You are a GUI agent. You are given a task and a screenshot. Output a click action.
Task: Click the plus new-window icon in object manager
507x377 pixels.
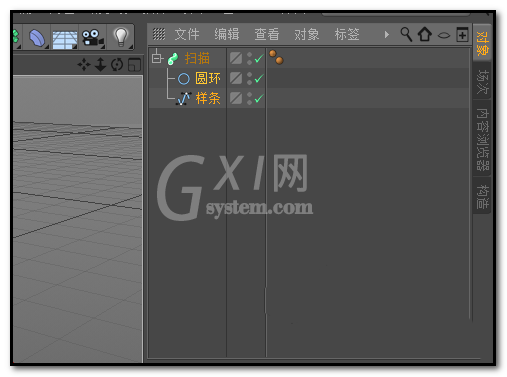tap(462, 35)
